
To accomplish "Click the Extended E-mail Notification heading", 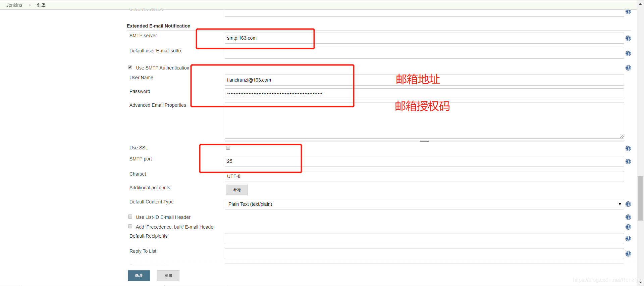I will [x=159, y=26].
